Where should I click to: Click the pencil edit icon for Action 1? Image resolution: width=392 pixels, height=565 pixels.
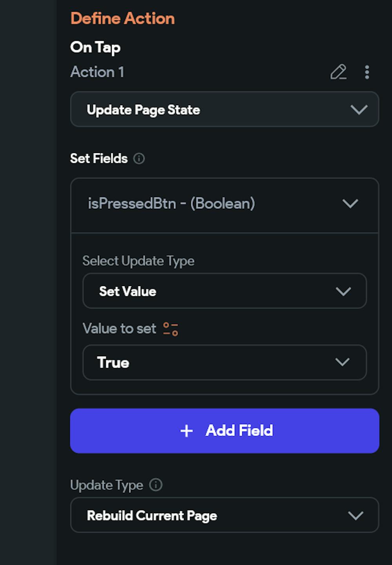coord(338,72)
